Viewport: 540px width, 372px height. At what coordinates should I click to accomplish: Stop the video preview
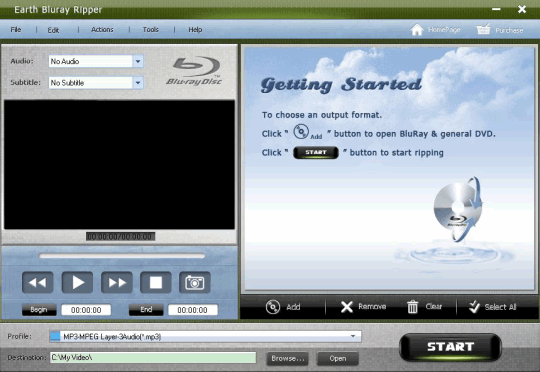pos(156,282)
